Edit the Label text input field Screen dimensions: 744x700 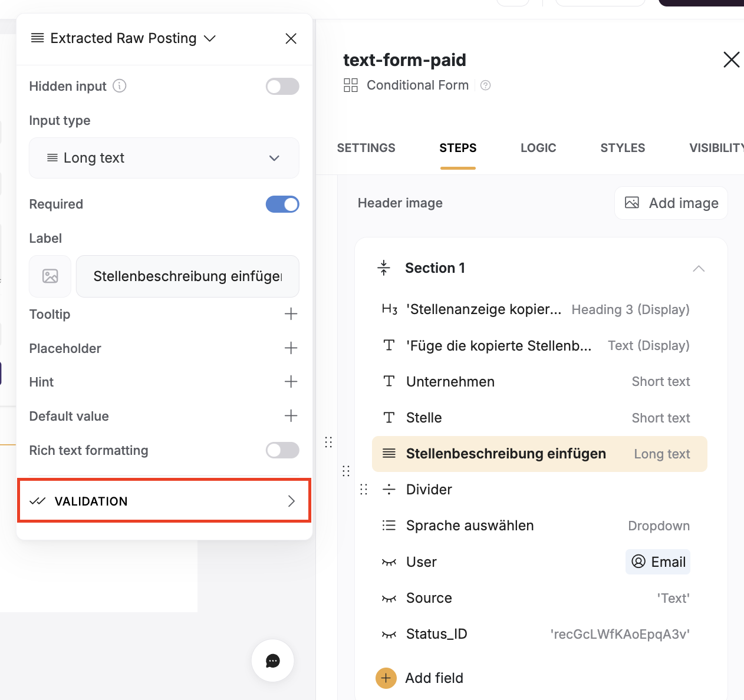(187, 276)
